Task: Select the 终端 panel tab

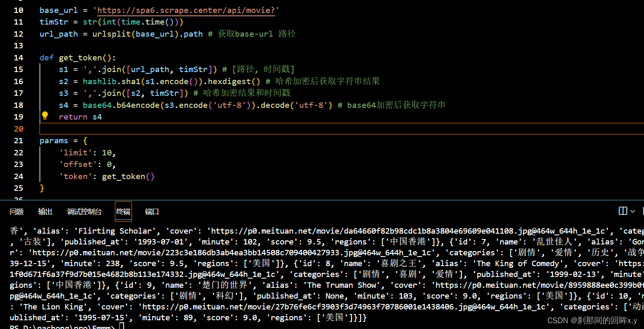Action: pyautogui.click(x=123, y=212)
